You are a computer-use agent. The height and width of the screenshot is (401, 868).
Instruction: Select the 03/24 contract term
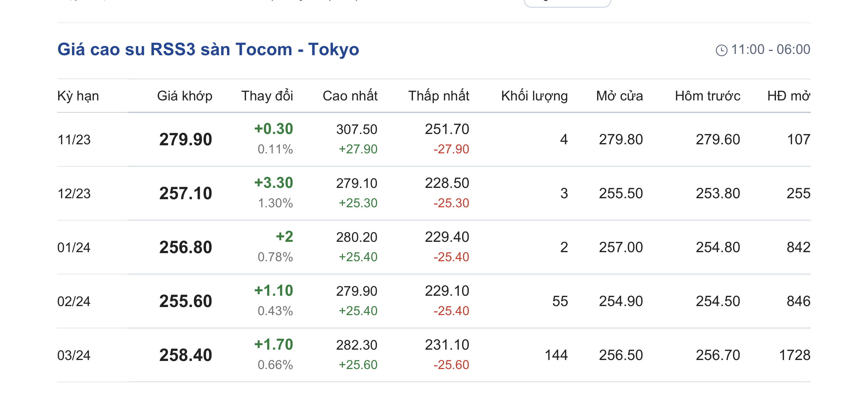pyautogui.click(x=74, y=355)
